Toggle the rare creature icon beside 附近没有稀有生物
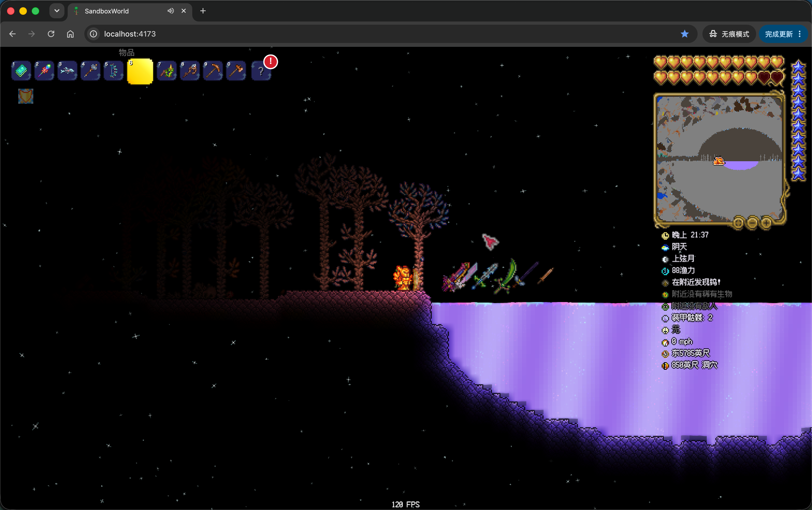Image resolution: width=812 pixels, height=510 pixels. pos(665,294)
